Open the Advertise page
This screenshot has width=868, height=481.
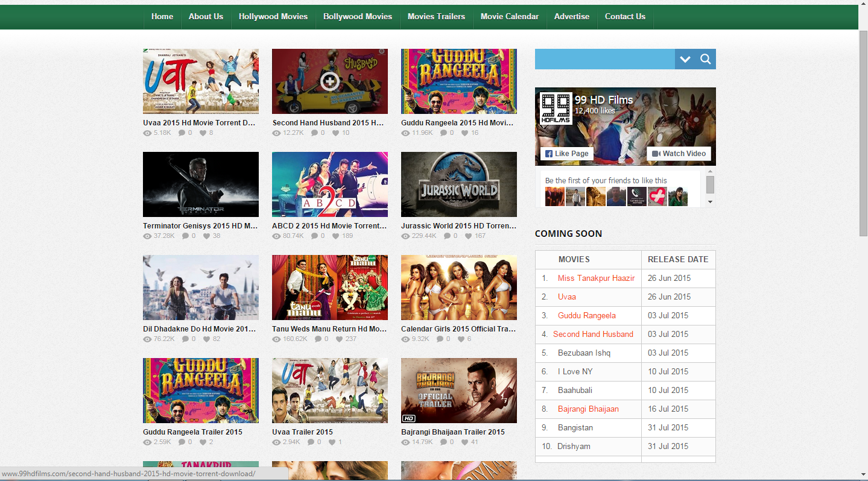[x=572, y=17]
